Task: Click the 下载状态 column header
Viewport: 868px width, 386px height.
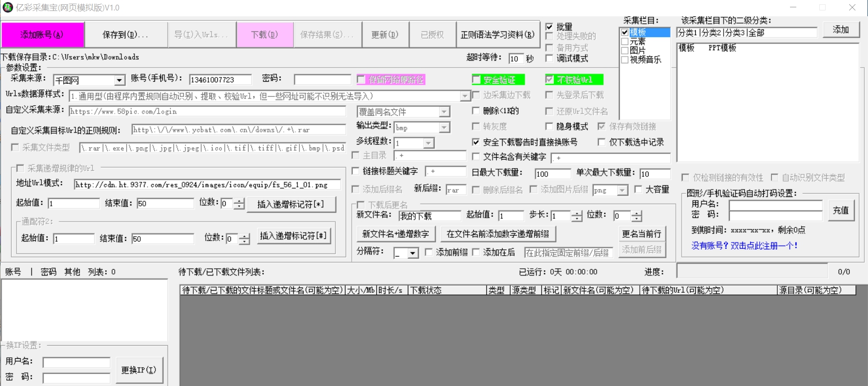Action: 446,290
